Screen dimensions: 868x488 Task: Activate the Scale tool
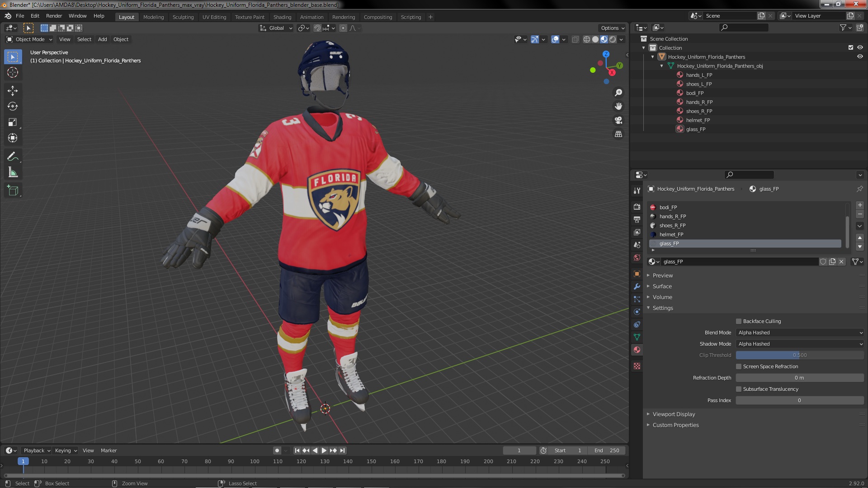(x=13, y=122)
